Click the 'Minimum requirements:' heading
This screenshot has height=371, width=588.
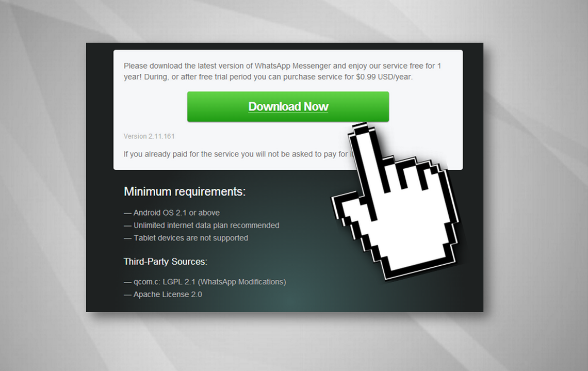185,191
